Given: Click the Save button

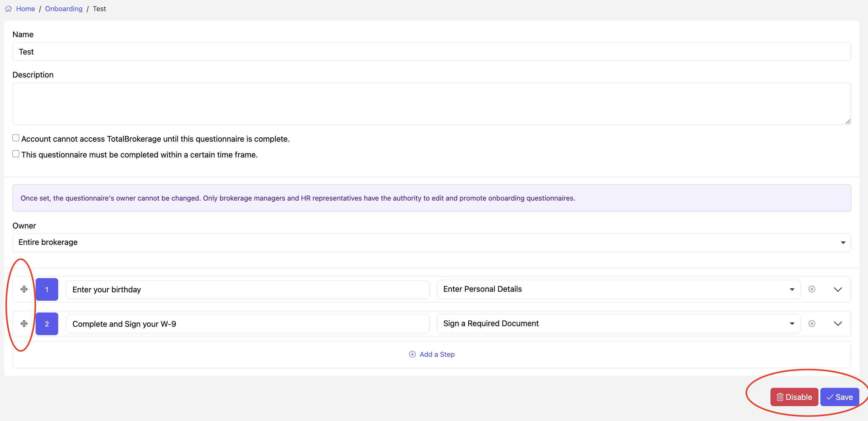Looking at the screenshot, I should (839, 397).
